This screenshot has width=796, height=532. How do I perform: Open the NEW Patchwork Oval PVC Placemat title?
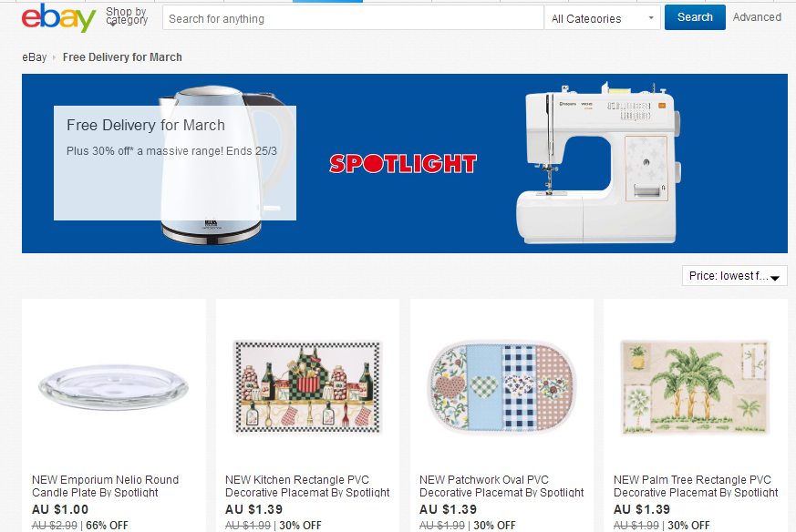point(501,486)
